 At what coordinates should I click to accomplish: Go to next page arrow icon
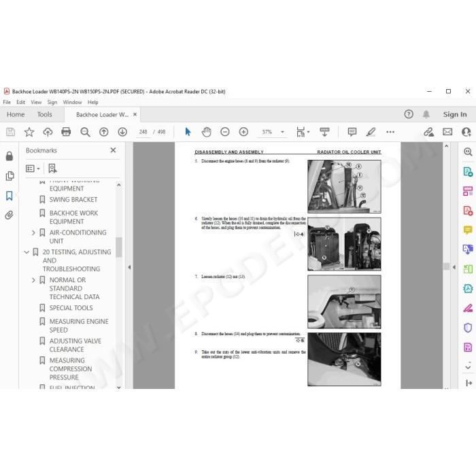tap(122, 132)
